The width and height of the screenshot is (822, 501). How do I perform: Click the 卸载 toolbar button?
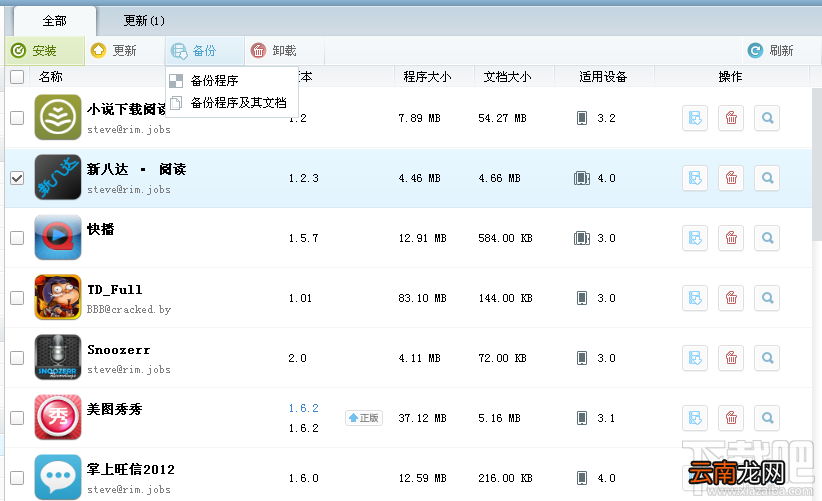284,51
